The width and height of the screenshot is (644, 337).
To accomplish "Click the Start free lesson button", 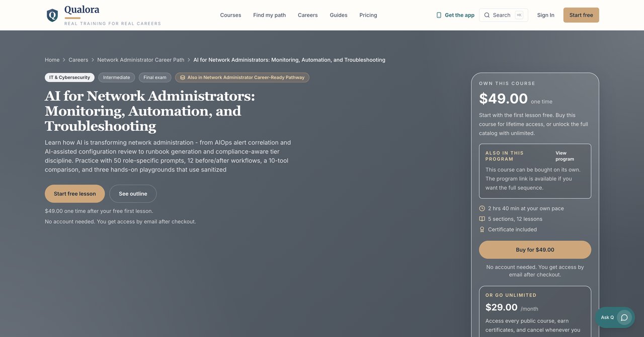I will point(74,194).
